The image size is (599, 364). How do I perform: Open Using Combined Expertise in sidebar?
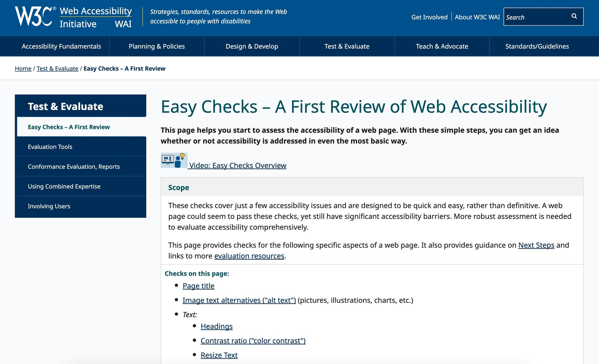tap(64, 186)
